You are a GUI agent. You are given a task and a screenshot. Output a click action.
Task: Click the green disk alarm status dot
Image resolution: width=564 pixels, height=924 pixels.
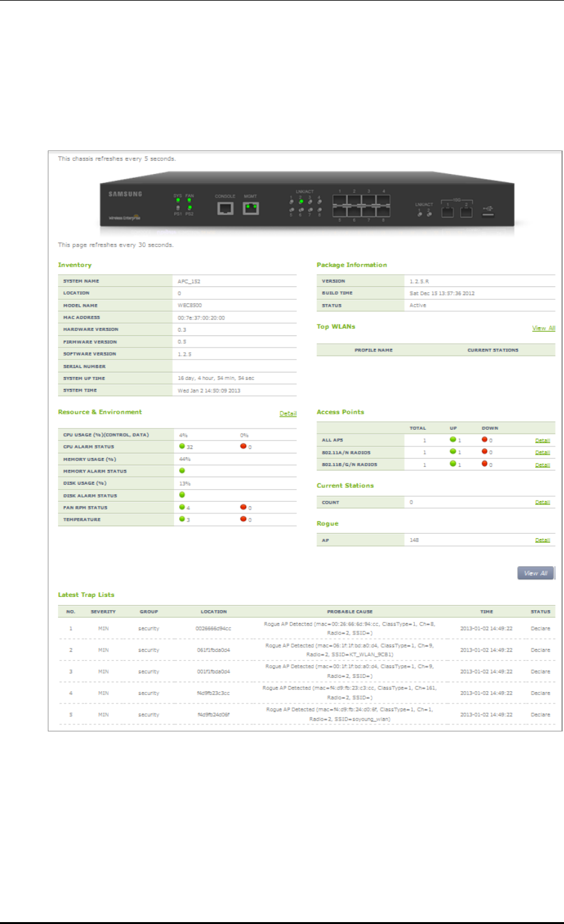182,495
